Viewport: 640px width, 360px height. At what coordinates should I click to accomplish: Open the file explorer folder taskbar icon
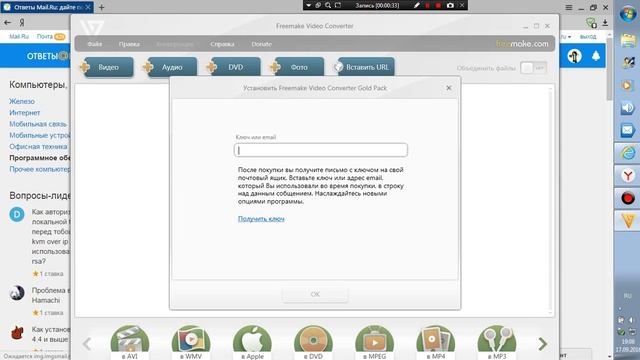pyautogui.click(x=627, y=40)
